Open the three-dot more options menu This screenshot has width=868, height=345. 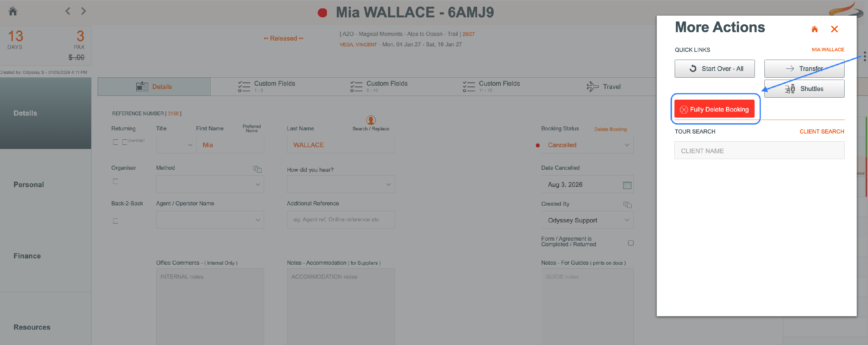coord(865,56)
